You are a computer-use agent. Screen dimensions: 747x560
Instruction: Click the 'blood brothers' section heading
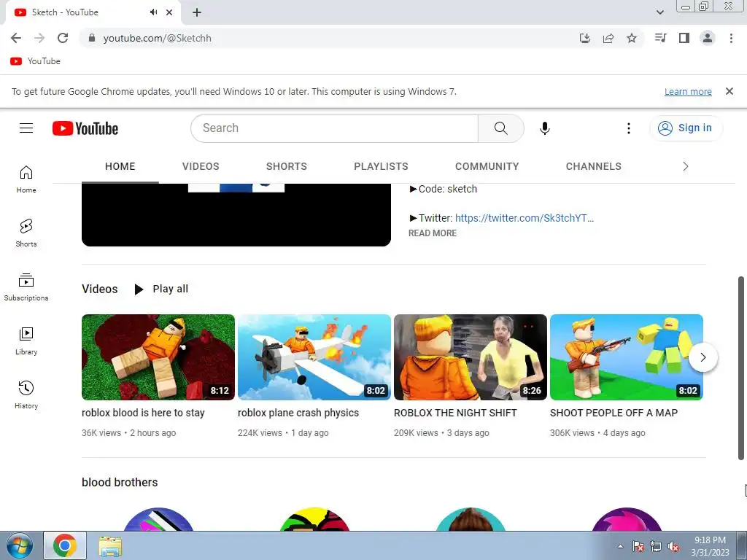coord(120,483)
